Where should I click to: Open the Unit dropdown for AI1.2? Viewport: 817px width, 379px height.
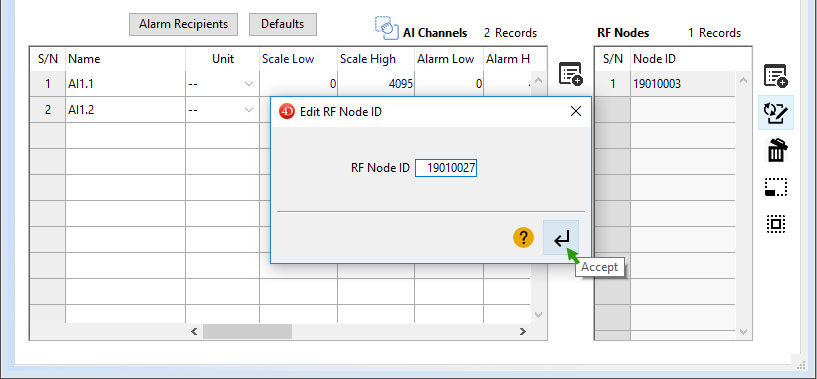tap(249, 110)
